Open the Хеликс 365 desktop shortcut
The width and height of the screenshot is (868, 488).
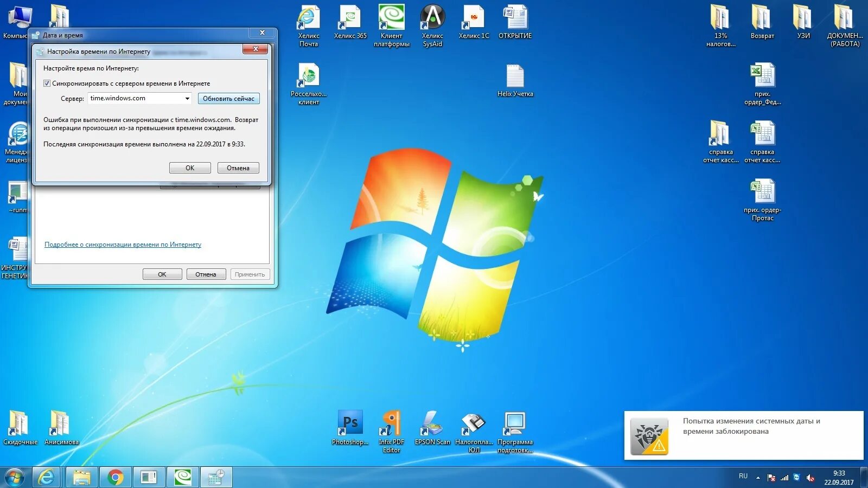click(350, 22)
